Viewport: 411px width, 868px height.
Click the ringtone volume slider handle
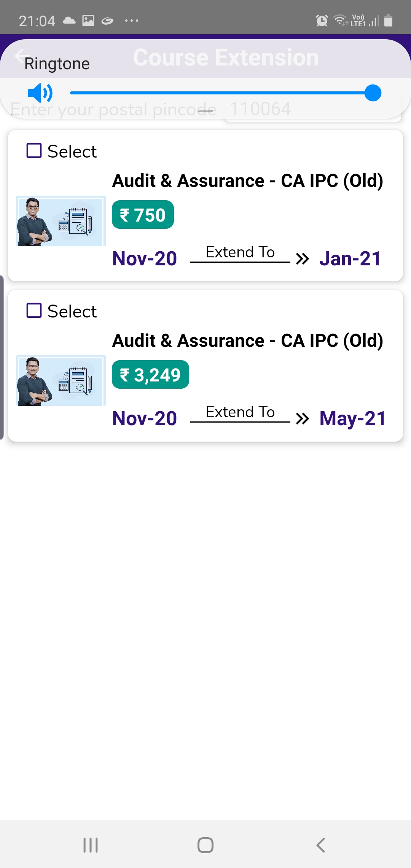coord(373,93)
